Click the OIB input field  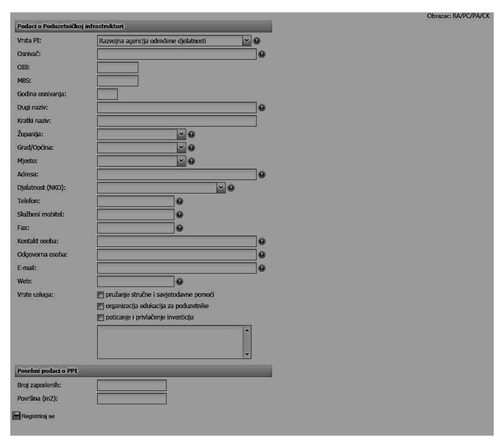coord(117,68)
